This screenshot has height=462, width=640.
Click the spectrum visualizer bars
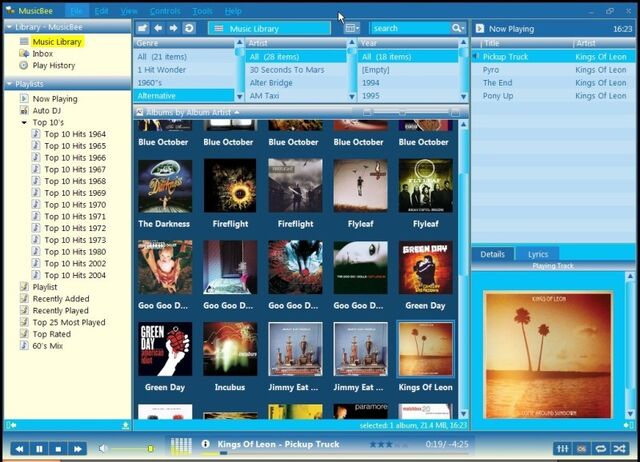tap(181, 446)
